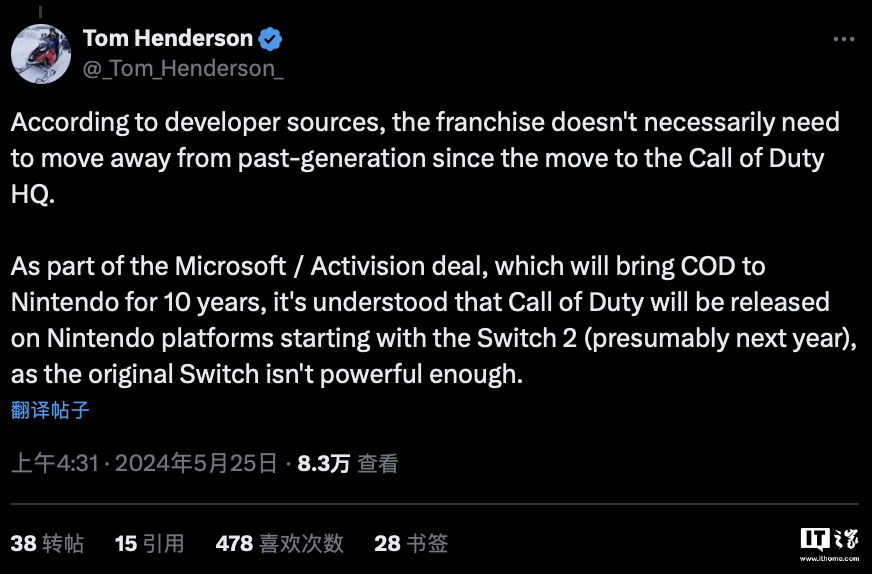Image resolution: width=872 pixels, height=574 pixels.
Task: View the 15 引用 quotes
Action: pyautogui.click(x=150, y=543)
